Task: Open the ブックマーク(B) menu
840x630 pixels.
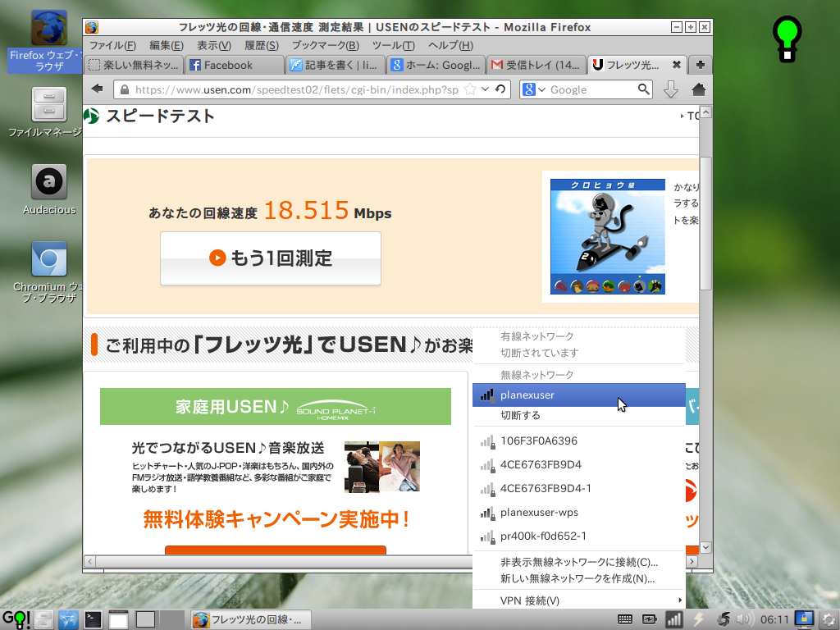Action: 325,46
